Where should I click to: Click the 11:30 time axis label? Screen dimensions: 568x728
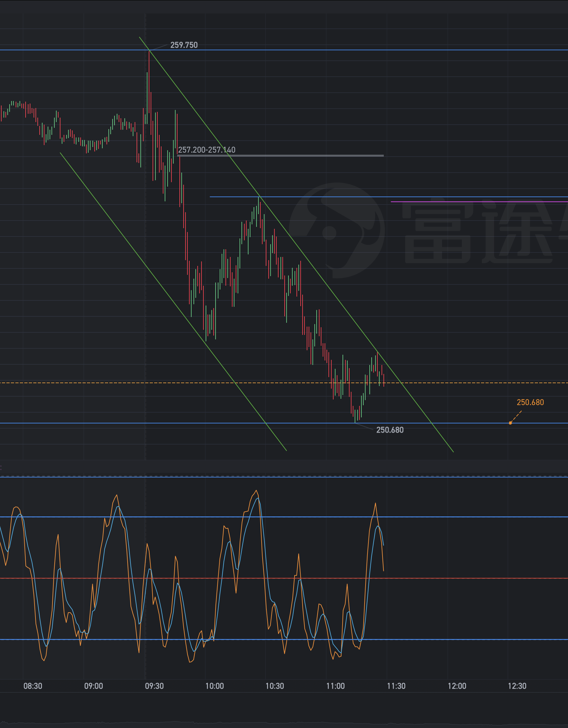click(x=396, y=686)
